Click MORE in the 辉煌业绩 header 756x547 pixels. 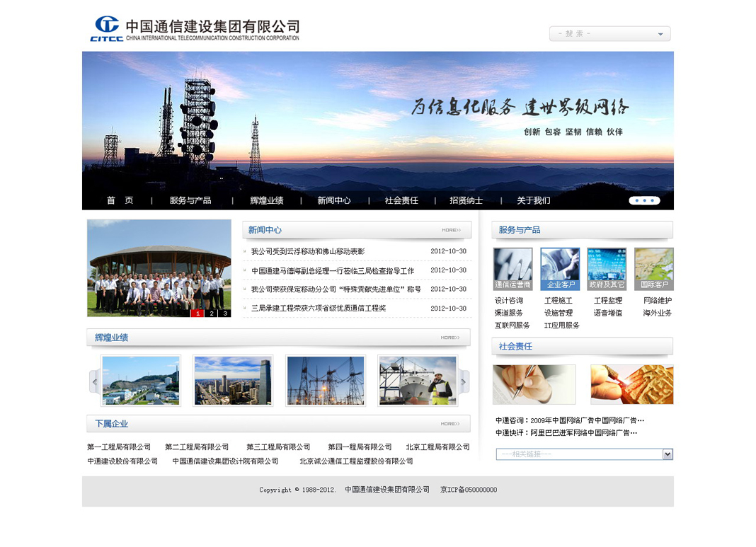[450, 338]
